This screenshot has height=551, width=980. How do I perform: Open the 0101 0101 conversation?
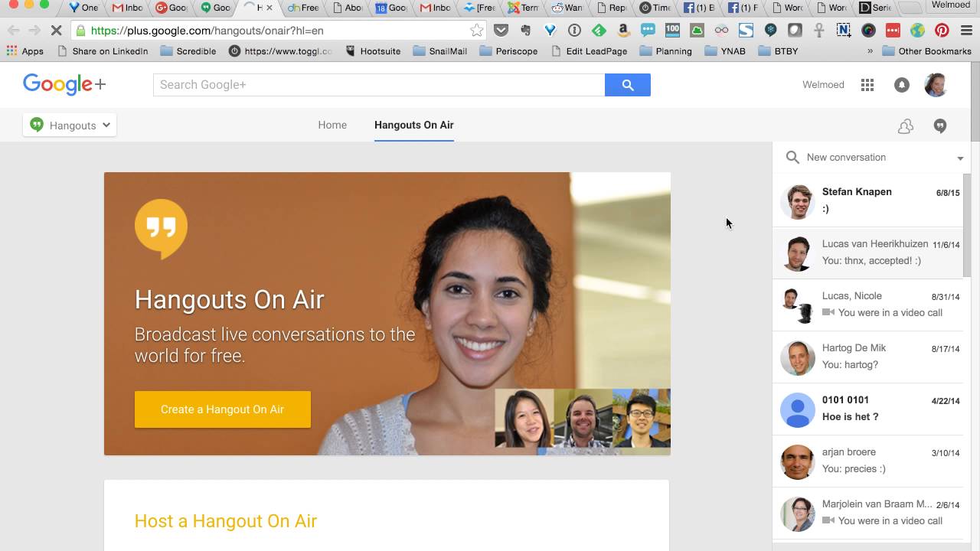click(x=867, y=409)
